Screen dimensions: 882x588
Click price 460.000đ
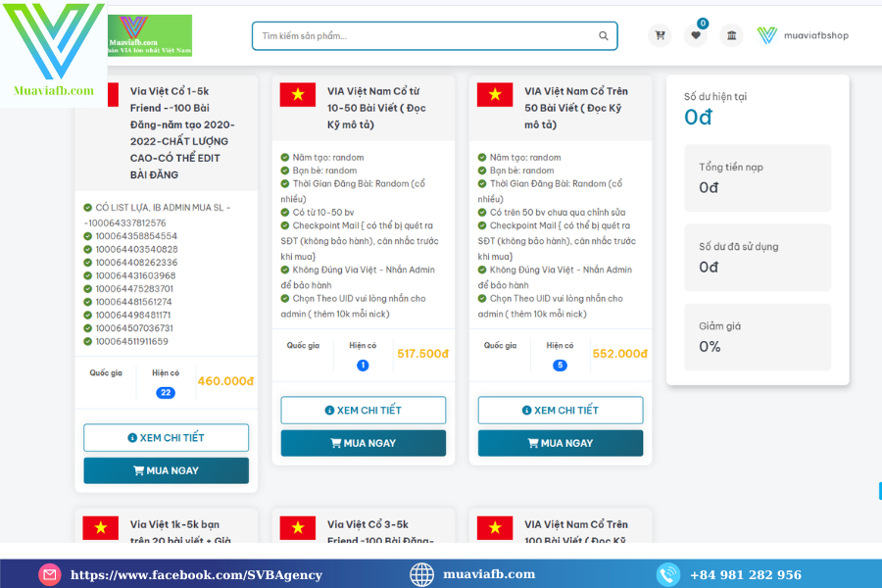(x=225, y=381)
